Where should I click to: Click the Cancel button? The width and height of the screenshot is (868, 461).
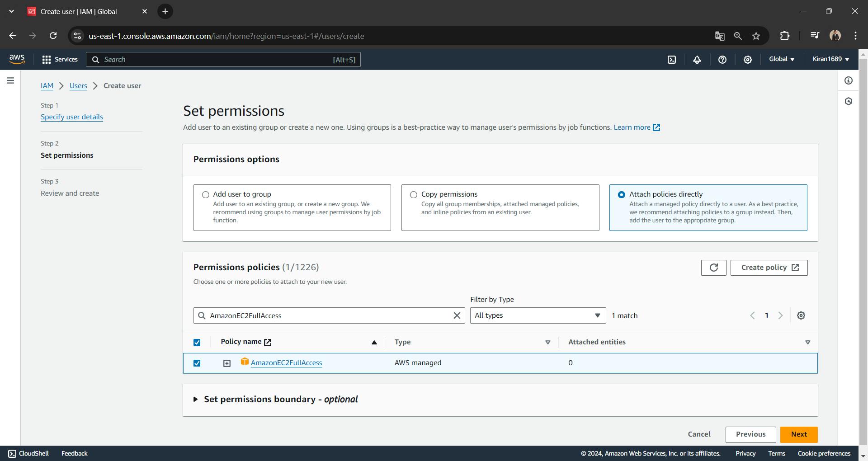[x=699, y=434]
